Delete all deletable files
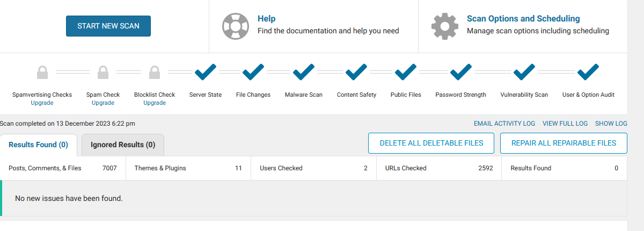This screenshot has height=231, width=644. 431,143
